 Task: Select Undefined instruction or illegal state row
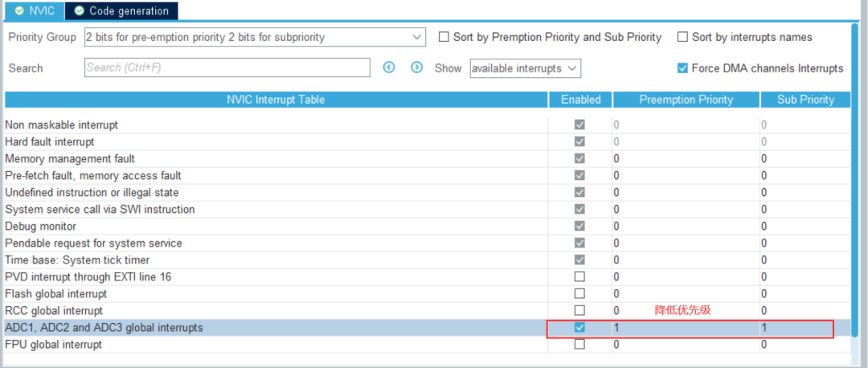point(428,192)
